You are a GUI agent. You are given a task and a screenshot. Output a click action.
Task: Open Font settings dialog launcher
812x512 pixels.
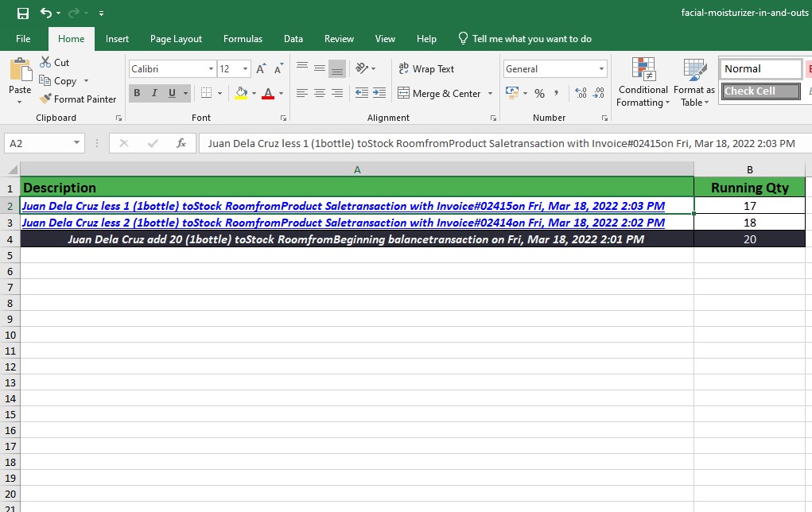click(283, 118)
